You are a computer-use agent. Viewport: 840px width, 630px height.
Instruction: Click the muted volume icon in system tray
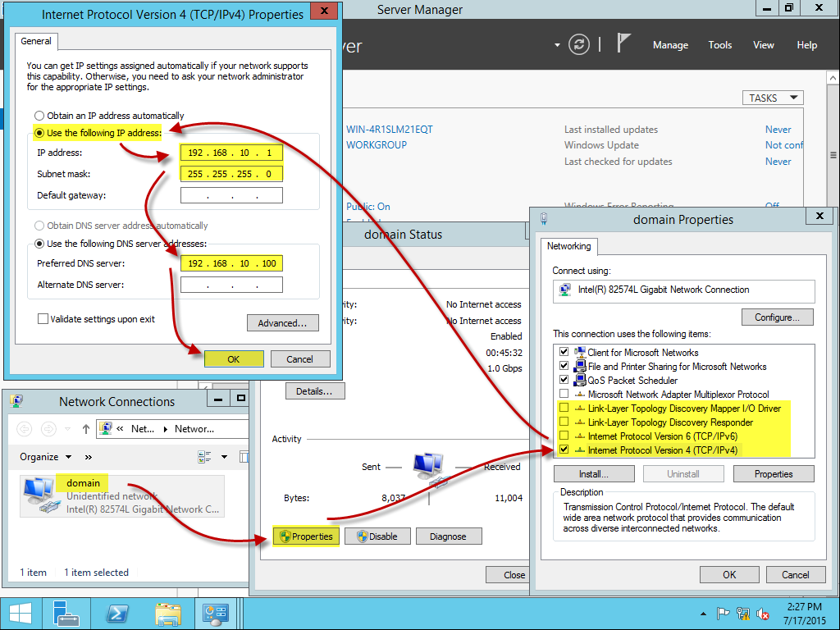pyautogui.click(x=763, y=614)
